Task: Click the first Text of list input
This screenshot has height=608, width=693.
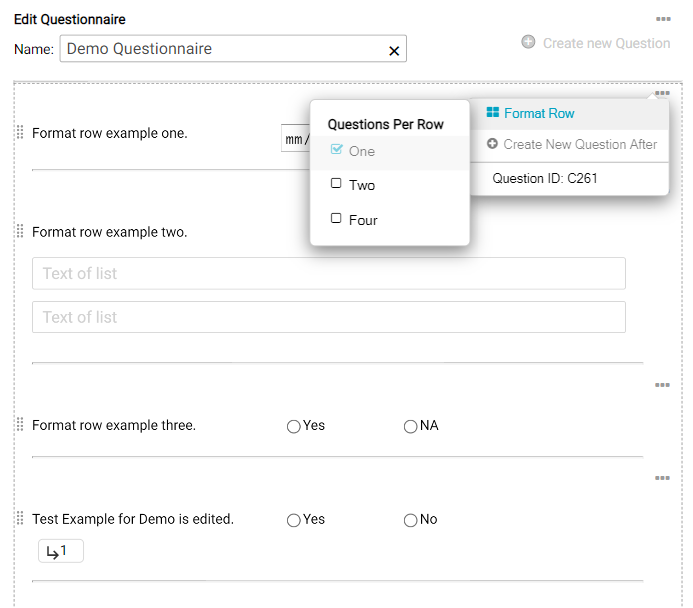Action: pos(328,274)
